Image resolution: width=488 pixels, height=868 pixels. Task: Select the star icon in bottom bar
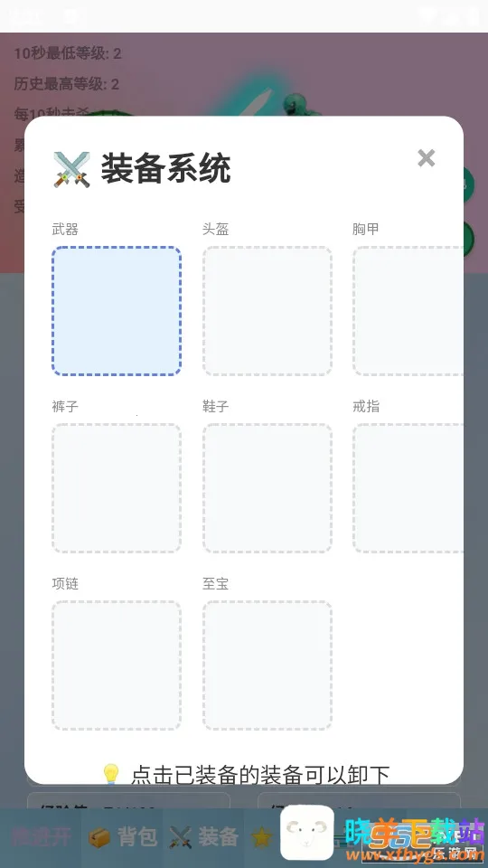262,837
